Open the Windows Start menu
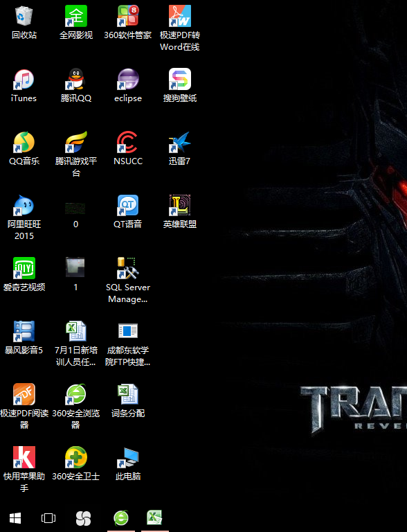Viewport: 407px width, 532px height. click(x=15, y=518)
